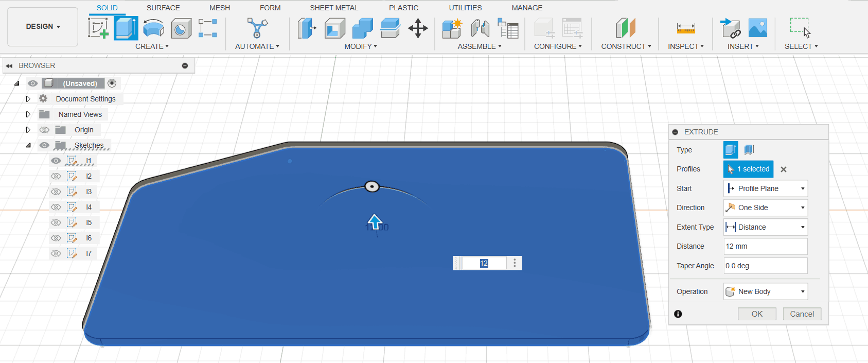Click Cancel in the Extrude dialog
868x363 pixels.
click(x=802, y=314)
